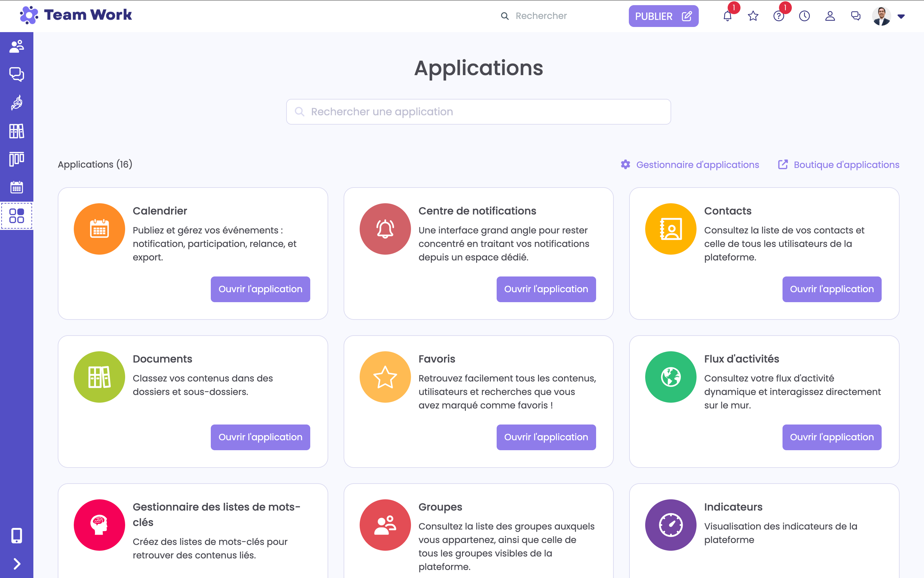Click the 'Applications' page heading
The height and width of the screenshot is (578, 924).
478,68
